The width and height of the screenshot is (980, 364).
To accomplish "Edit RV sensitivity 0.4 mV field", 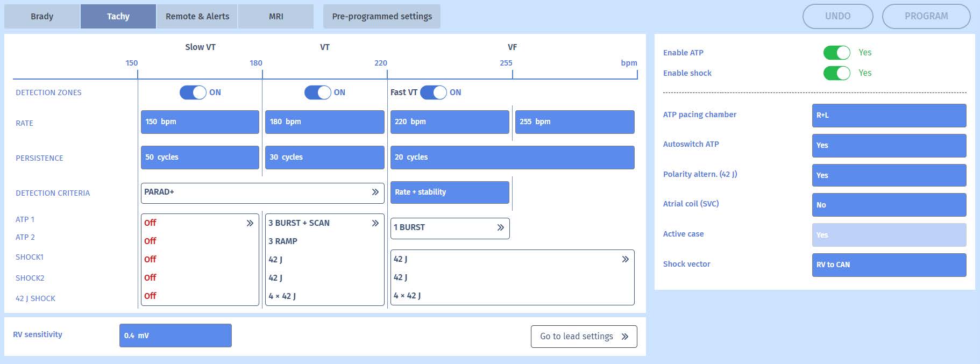I will point(175,336).
